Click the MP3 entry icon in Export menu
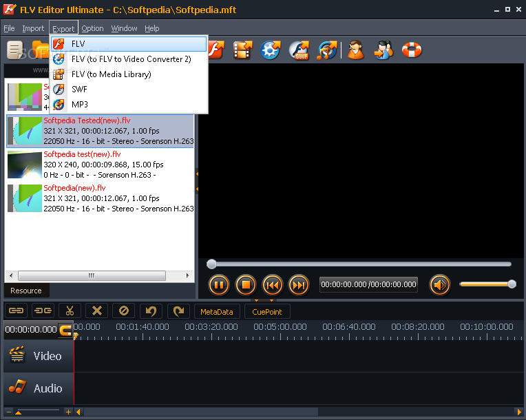Image resolution: width=526 pixels, height=420 pixels. pos(59,105)
